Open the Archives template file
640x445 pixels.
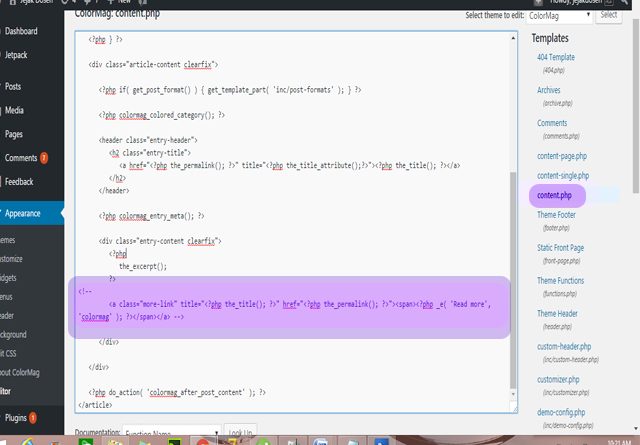tap(549, 90)
